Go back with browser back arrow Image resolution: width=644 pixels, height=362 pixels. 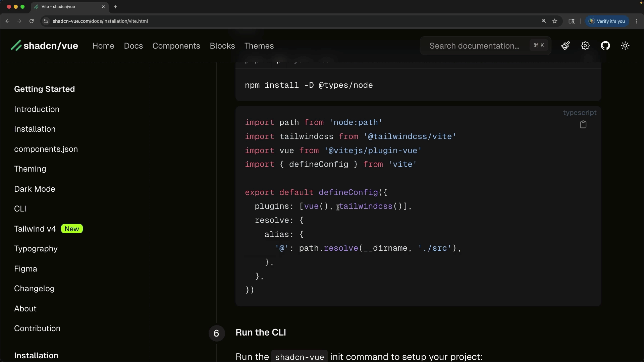[7, 21]
